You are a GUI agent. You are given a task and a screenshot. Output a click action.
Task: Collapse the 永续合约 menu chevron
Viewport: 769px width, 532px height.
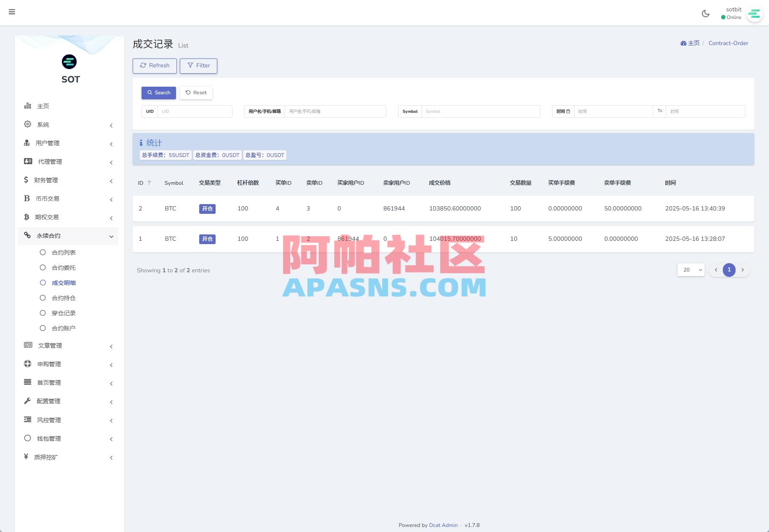[x=111, y=237]
